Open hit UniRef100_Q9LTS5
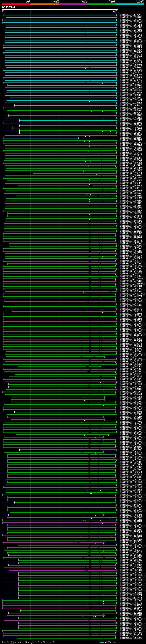The height and width of the screenshot is (644, 146). [131, 72]
